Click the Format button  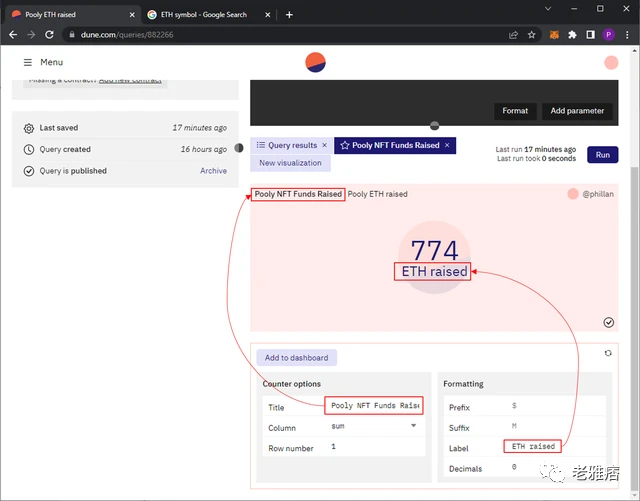[515, 111]
